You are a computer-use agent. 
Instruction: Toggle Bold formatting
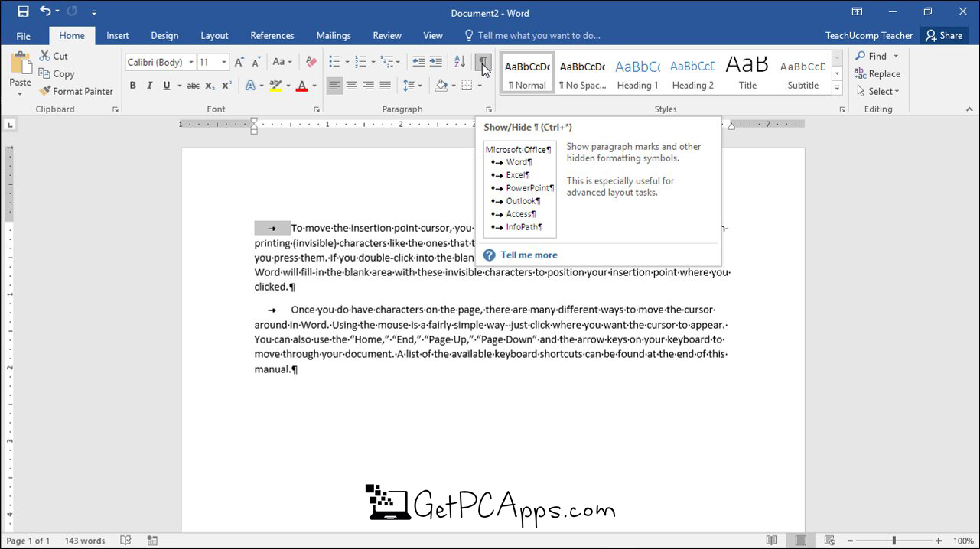tap(132, 86)
